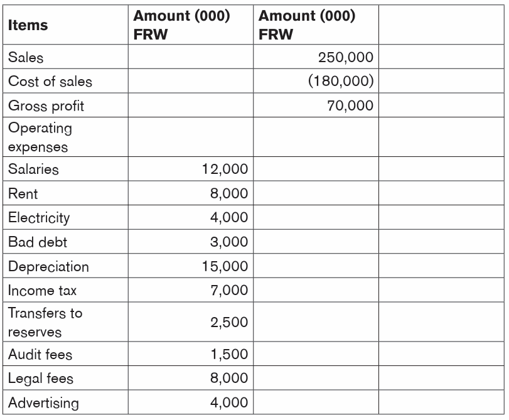The image size is (509, 420).
Task: Select the Depreciation 15,000 amount
Action: 225,266
